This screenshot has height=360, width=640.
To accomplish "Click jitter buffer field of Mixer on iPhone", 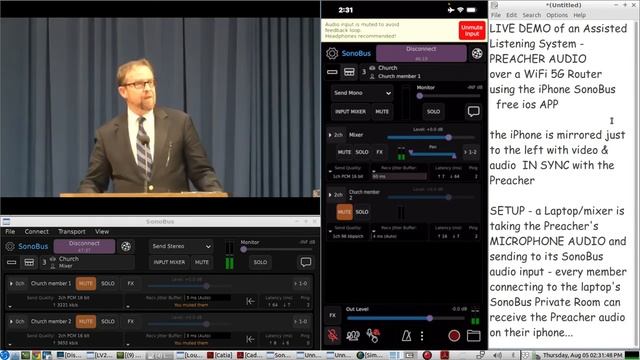I will click(x=399, y=176).
